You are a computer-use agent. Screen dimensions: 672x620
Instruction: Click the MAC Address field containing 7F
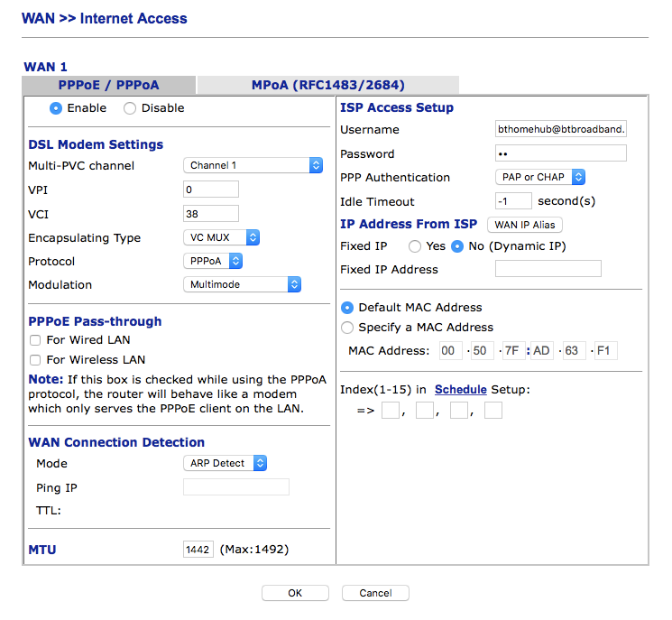pyautogui.click(x=514, y=351)
